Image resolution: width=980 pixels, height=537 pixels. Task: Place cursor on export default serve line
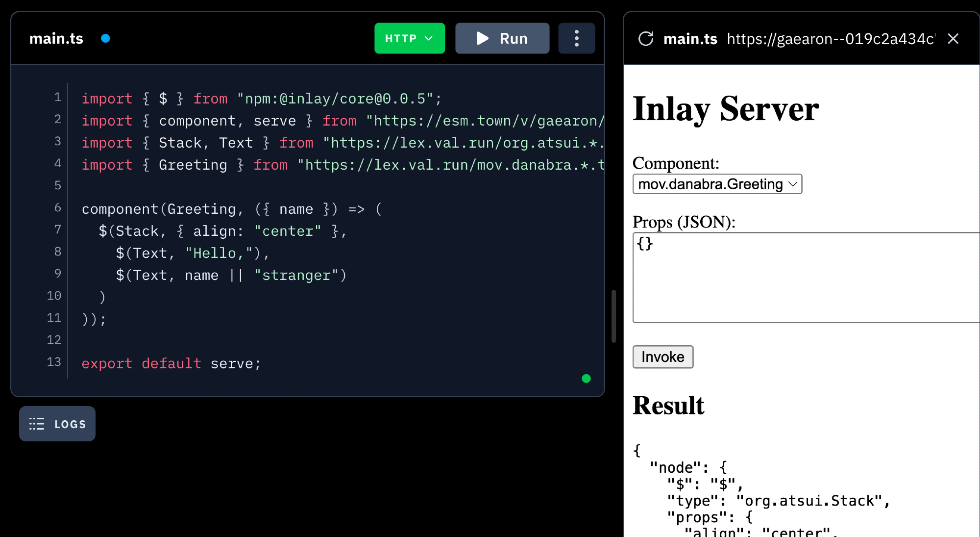(171, 363)
